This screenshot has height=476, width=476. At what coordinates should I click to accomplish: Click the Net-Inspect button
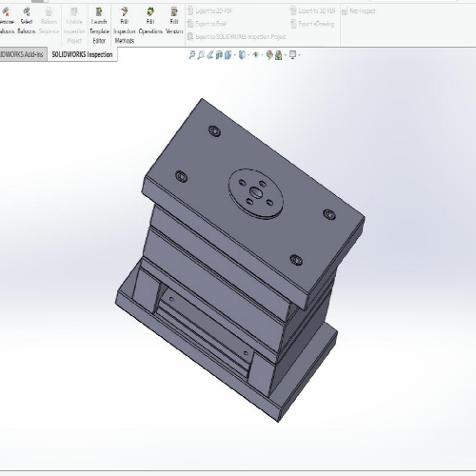tap(359, 11)
